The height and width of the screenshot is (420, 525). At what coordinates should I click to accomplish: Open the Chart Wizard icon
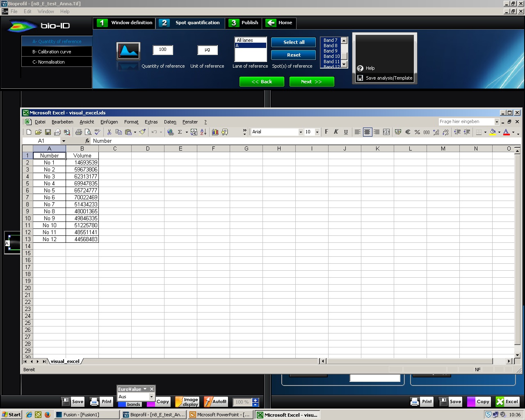[x=215, y=132]
